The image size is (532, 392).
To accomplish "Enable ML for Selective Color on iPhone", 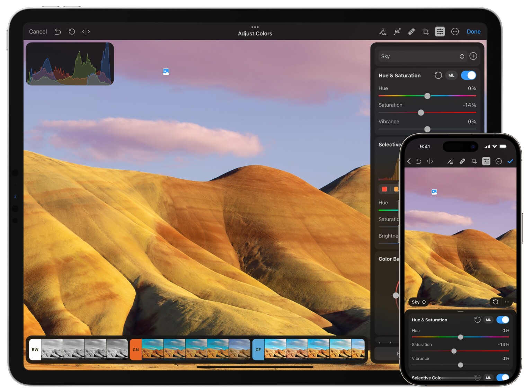I will click(x=488, y=377).
